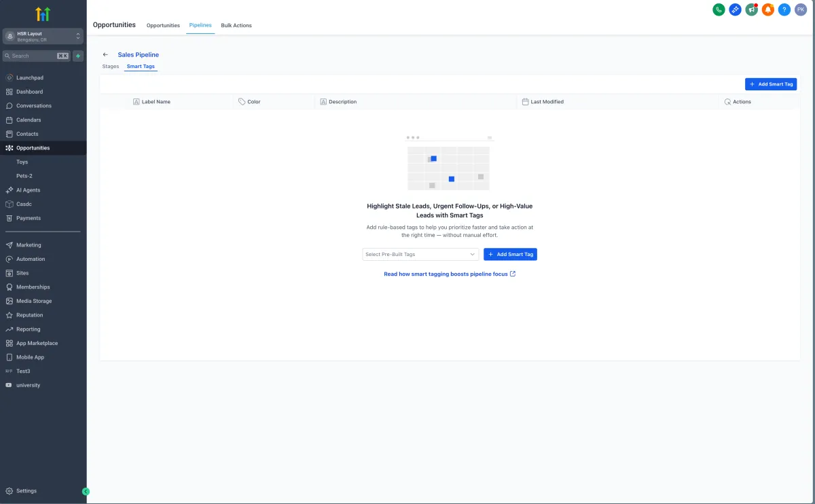Open the Bulk Actions tab
815x504 pixels.
(236, 26)
